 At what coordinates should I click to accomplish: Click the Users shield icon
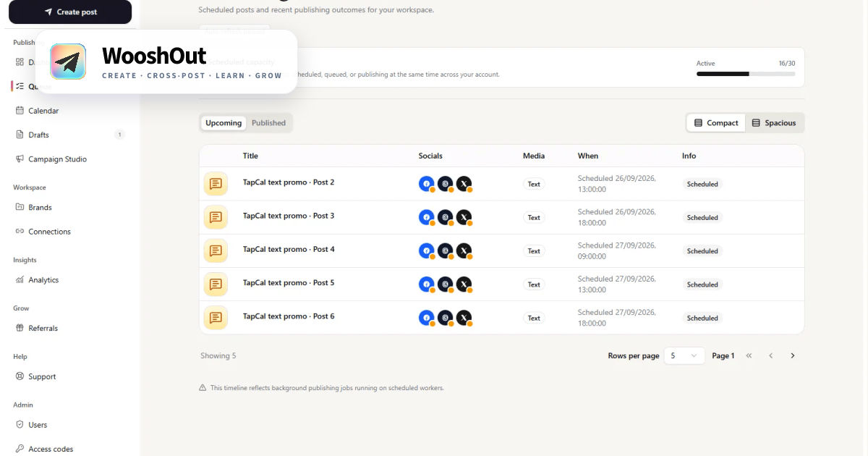tap(20, 425)
